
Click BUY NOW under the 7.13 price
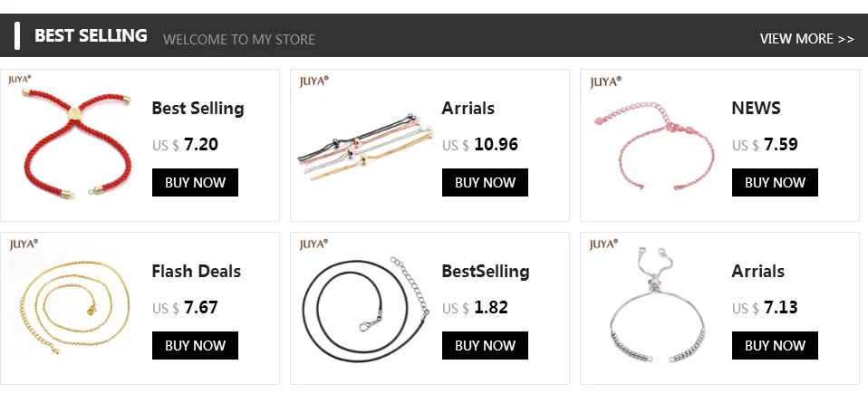pos(775,345)
